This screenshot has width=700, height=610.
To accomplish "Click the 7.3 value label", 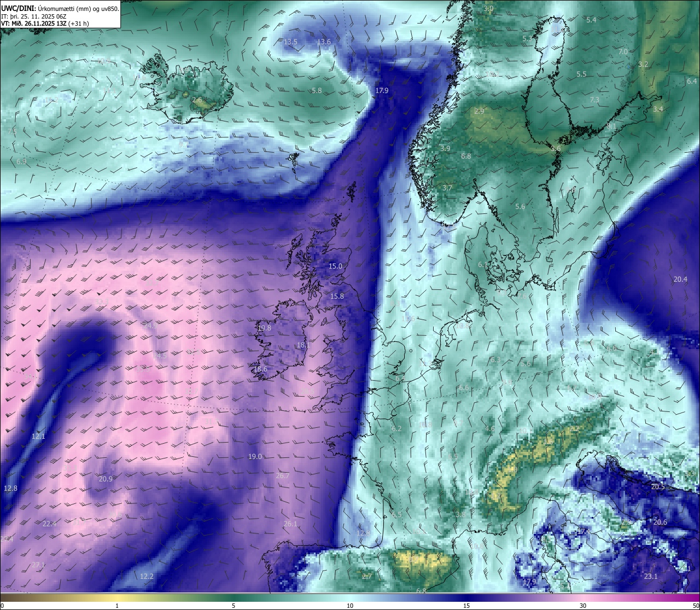I will (x=594, y=100).
